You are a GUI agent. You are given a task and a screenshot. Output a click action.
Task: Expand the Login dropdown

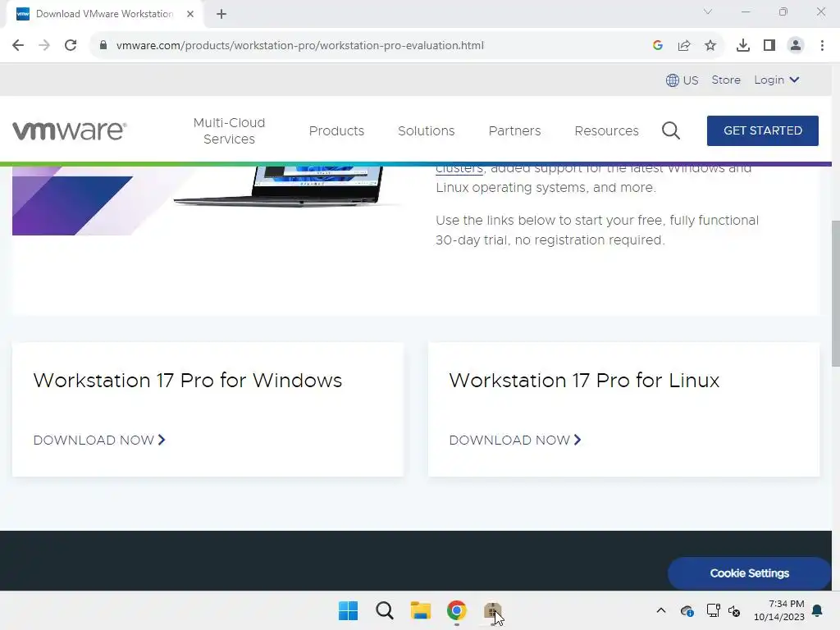coord(776,80)
